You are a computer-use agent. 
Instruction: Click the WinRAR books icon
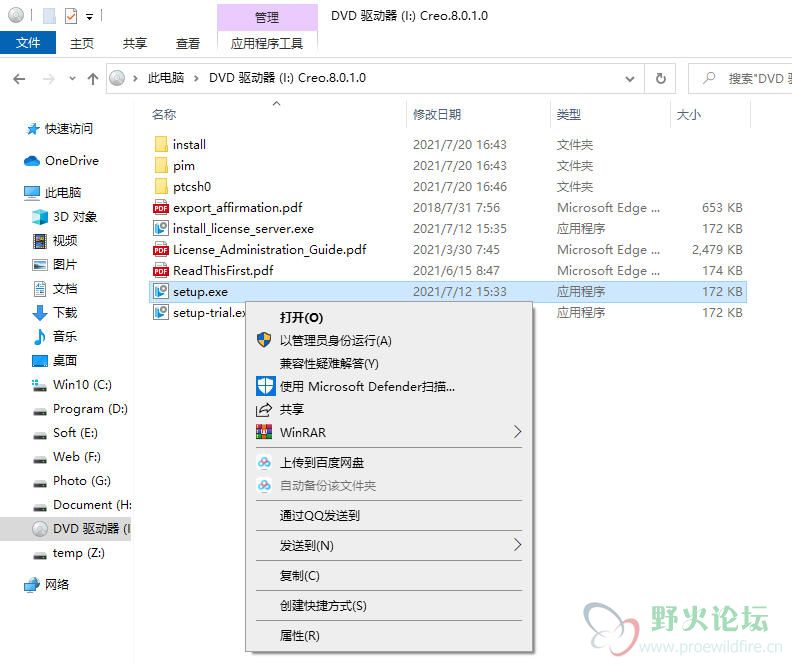264,432
